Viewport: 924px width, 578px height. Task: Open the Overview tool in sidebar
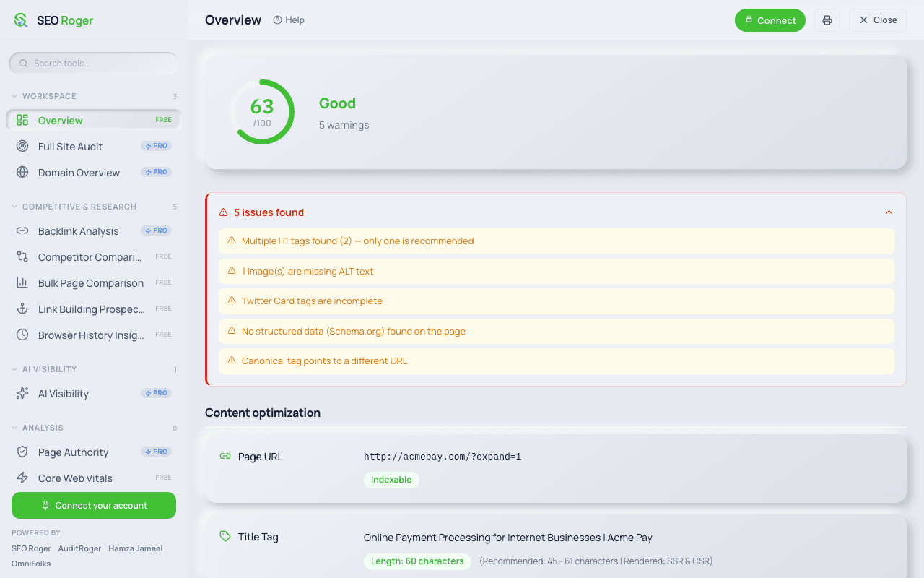[x=94, y=121]
